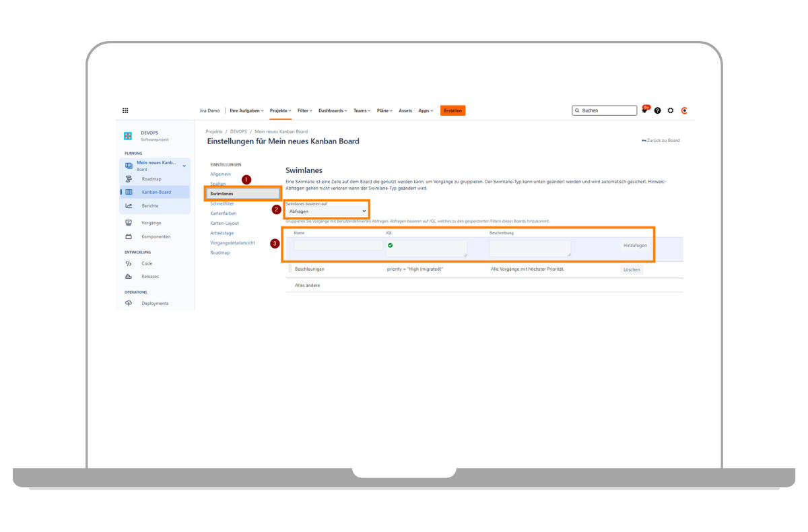Screen dimensions: 808x532
Task: Click the Deployments cloud icon in sidebar
Action: point(129,304)
